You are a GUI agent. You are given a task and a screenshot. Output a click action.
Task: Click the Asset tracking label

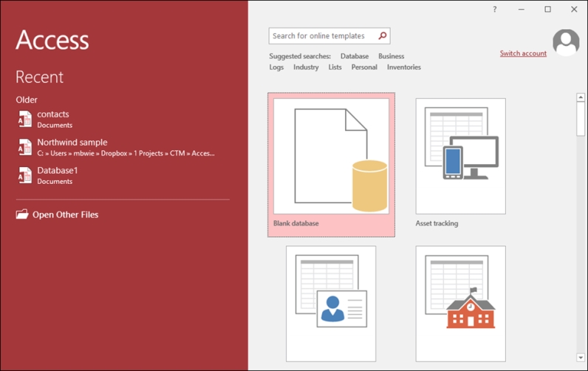pos(437,223)
